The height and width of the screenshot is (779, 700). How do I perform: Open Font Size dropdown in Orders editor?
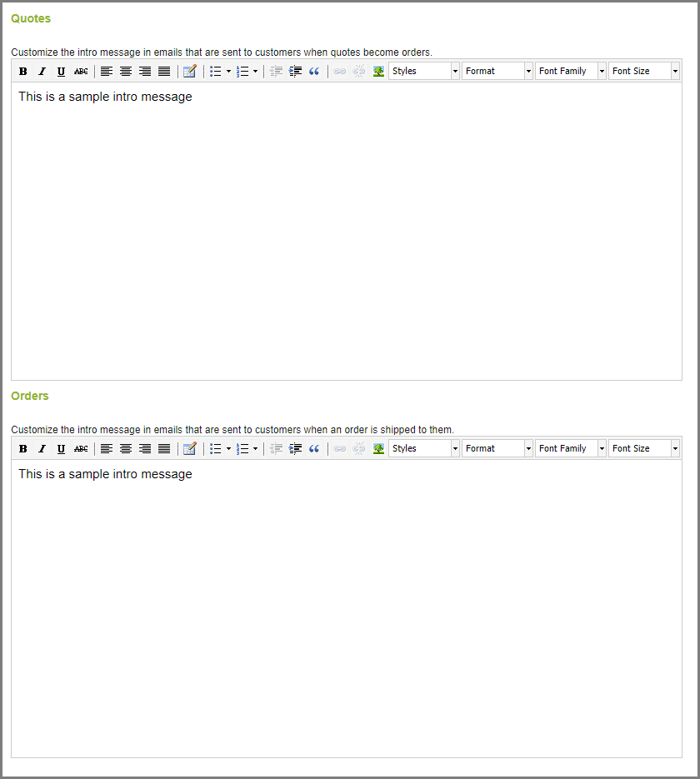pyautogui.click(x=644, y=448)
